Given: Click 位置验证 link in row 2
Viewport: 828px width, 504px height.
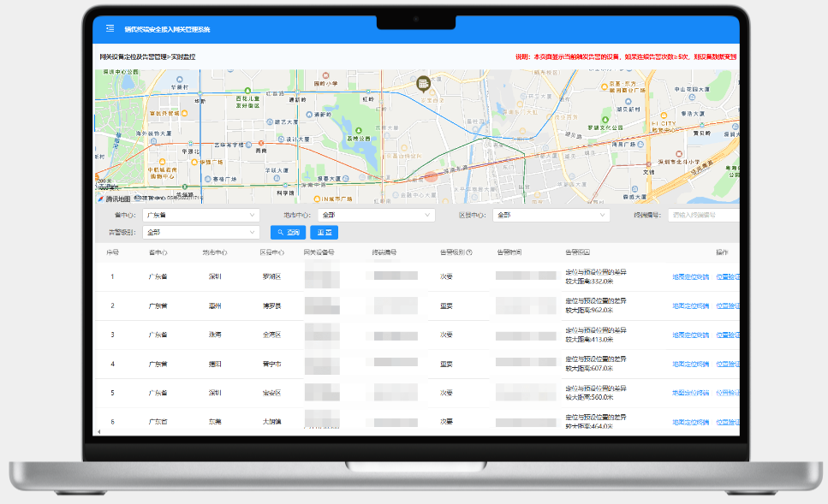Looking at the screenshot, I should pos(727,305).
